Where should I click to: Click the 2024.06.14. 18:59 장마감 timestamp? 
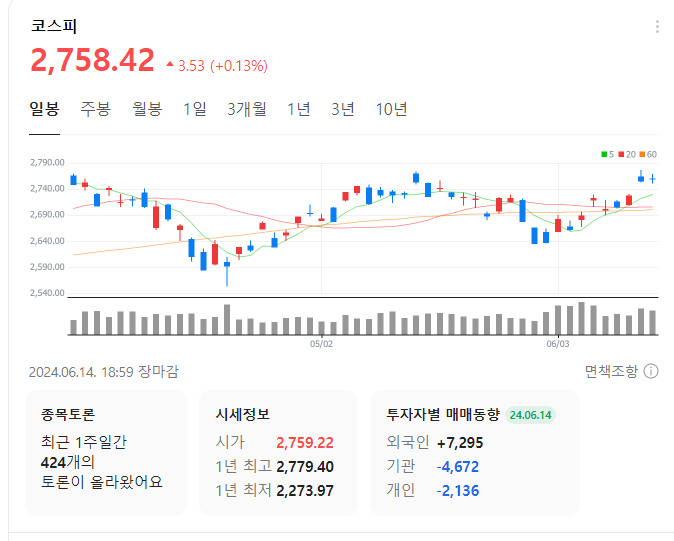(x=104, y=372)
